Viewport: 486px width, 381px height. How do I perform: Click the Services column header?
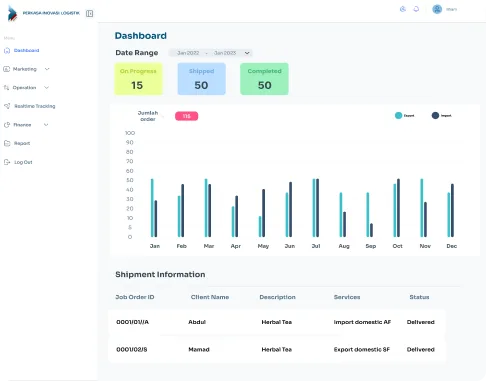(x=347, y=297)
